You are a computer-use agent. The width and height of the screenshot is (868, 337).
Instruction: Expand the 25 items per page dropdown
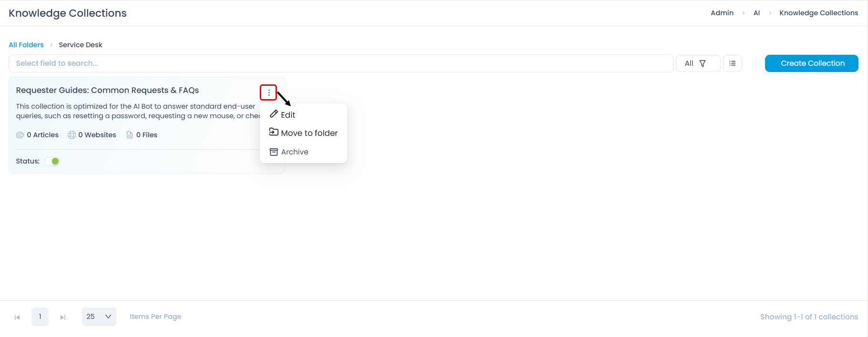(x=99, y=317)
